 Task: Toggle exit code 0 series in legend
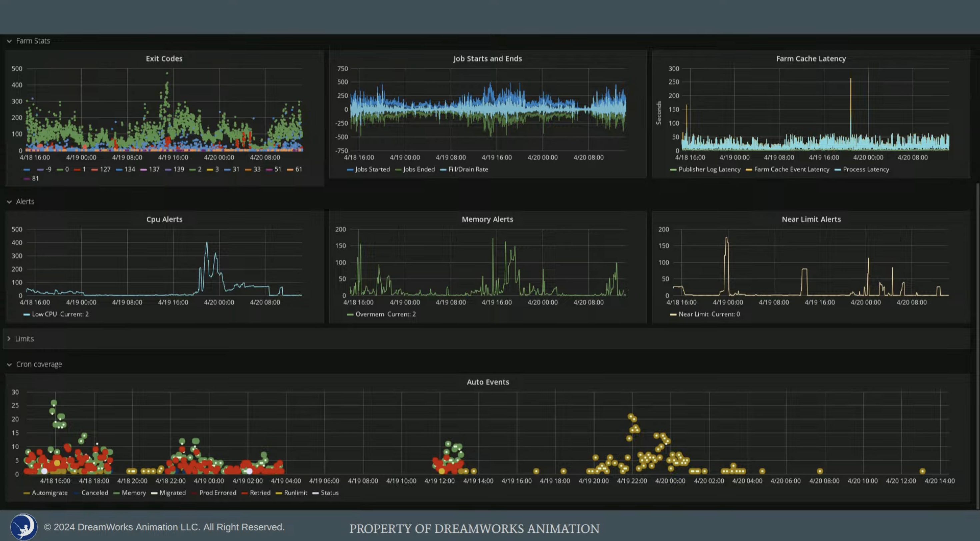(x=67, y=169)
